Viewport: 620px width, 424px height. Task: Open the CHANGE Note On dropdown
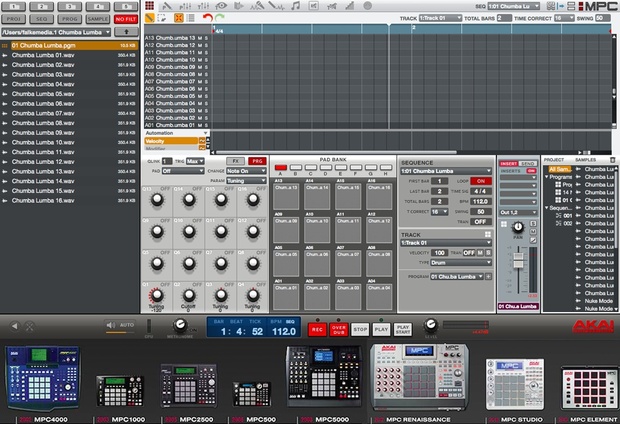coord(246,171)
